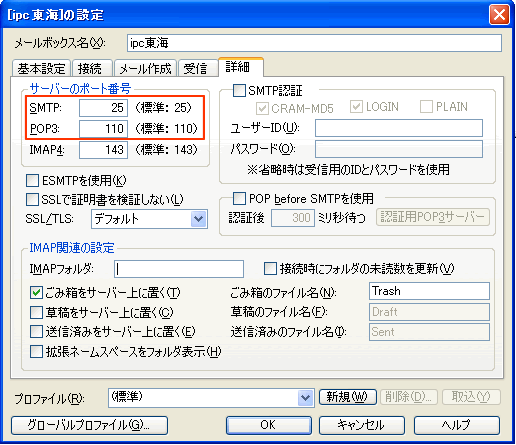Check SSLで証明書を検証しない option
The height and width of the screenshot is (445, 516).
32,200
